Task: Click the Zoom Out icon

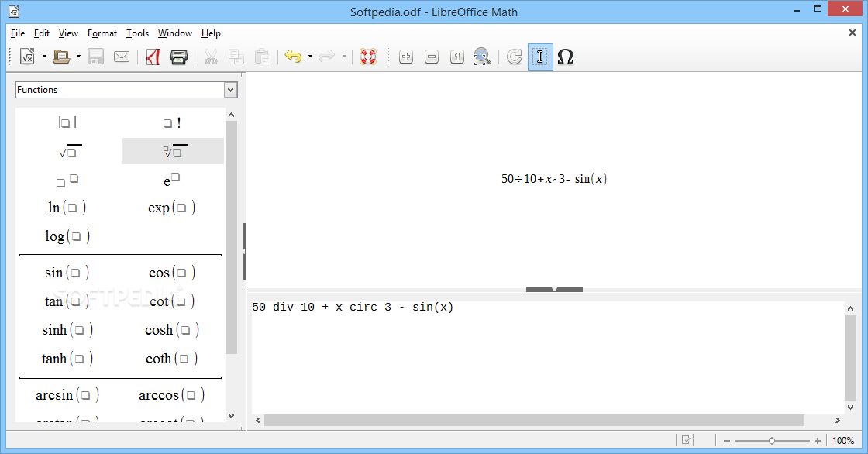Action: pyautogui.click(x=431, y=57)
